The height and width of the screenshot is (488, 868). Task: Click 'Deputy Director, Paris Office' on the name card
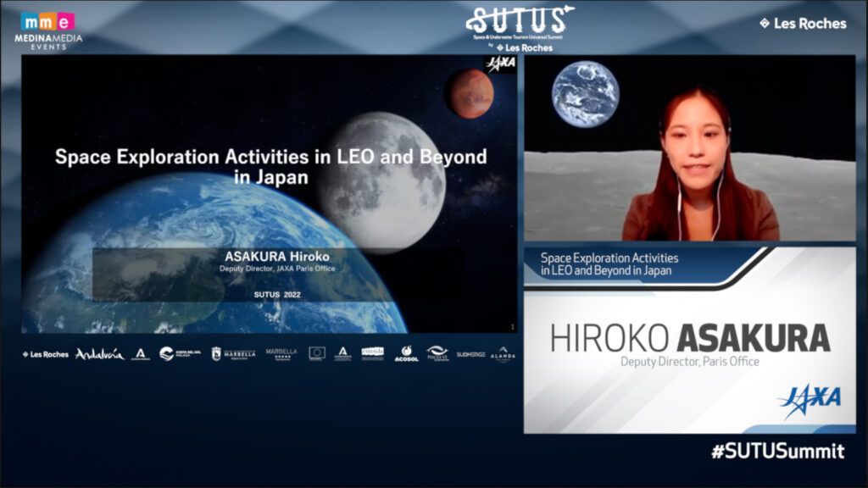coord(690,362)
